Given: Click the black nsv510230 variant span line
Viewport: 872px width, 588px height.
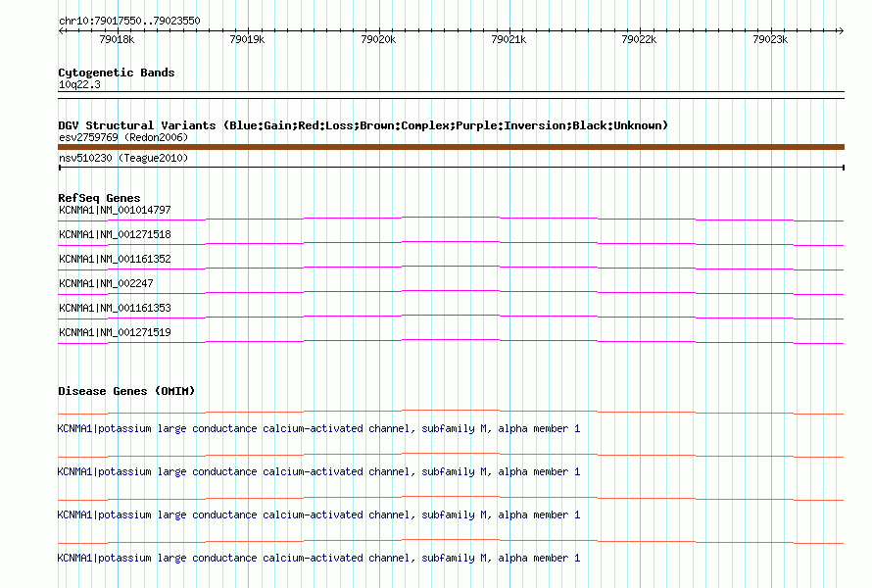Looking at the screenshot, I should pos(451,167).
